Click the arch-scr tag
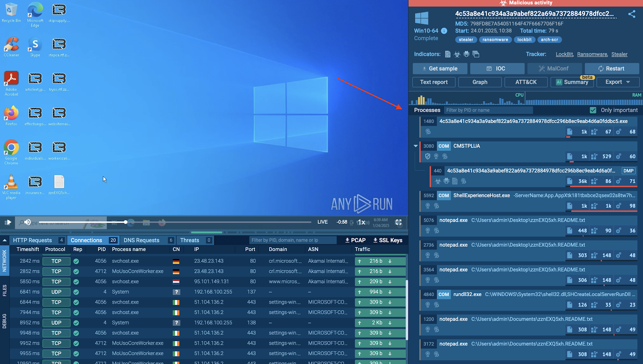Viewport: 643px width, 364px height. pyautogui.click(x=549, y=40)
